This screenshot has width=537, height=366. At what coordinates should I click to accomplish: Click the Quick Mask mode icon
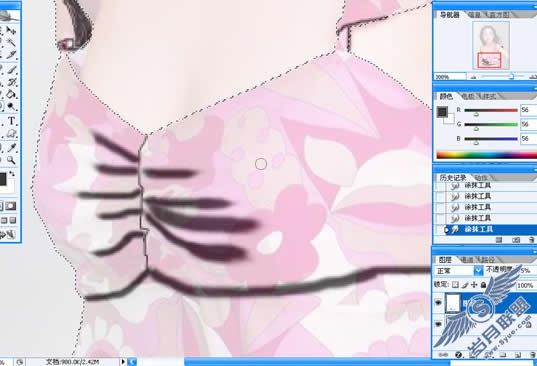(11, 206)
